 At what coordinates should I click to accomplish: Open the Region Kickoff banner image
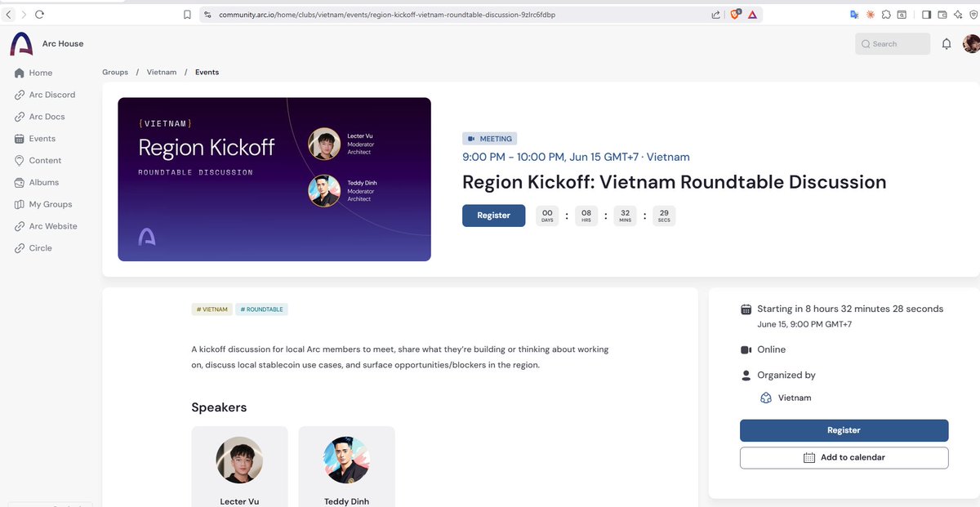click(x=274, y=180)
